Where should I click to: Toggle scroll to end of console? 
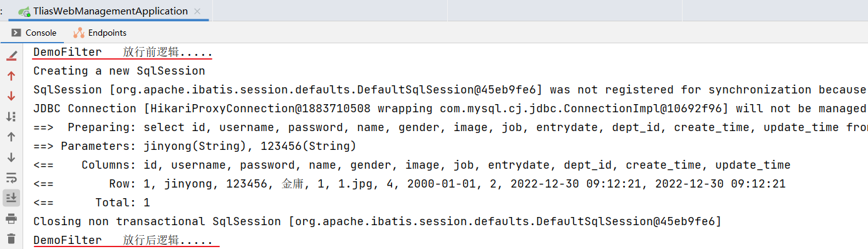pos(11,198)
